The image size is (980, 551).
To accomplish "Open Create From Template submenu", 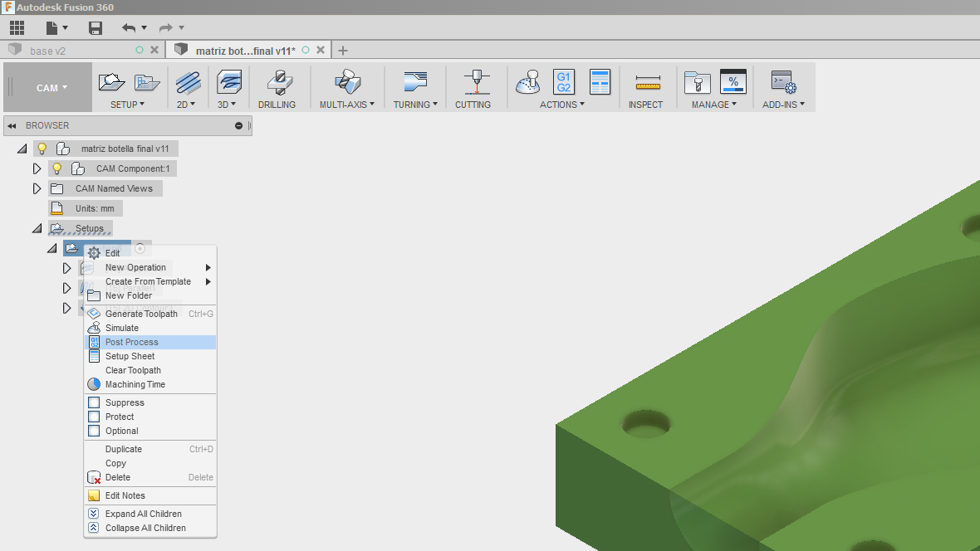I will point(150,282).
